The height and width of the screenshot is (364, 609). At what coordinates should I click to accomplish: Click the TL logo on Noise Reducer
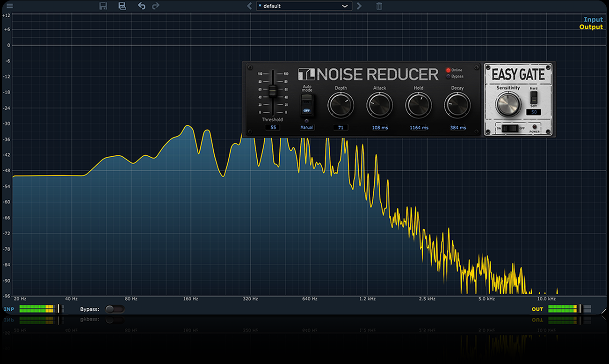coord(307,74)
